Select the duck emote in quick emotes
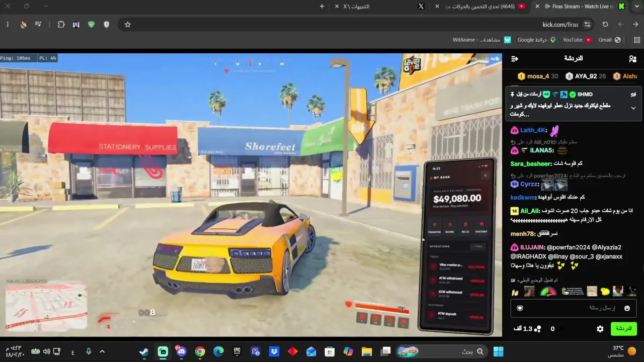 (605, 292)
